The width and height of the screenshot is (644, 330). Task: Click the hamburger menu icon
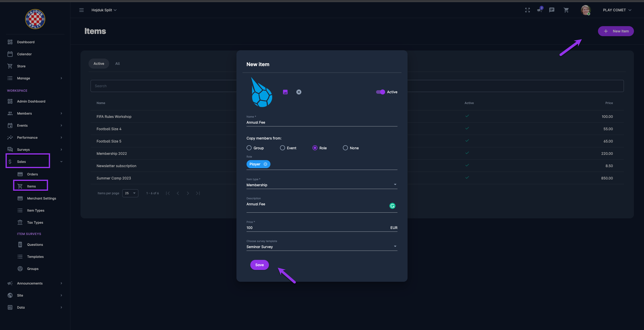point(82,10)
